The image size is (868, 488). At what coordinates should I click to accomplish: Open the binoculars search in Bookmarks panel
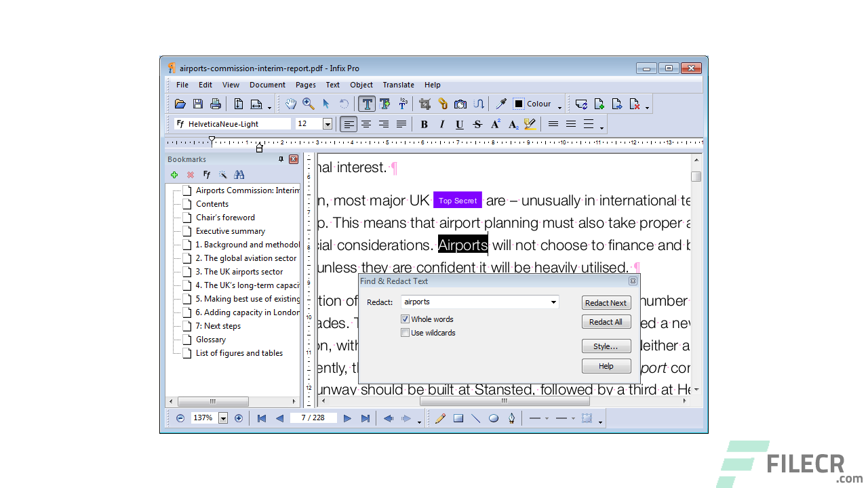click(x=239, y=174)
